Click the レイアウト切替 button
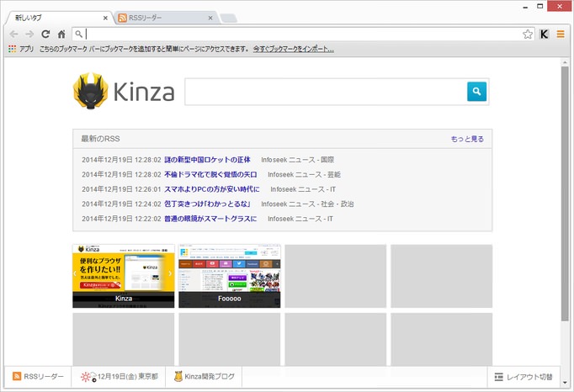574x392 pixels. click(x=524, y=377)
